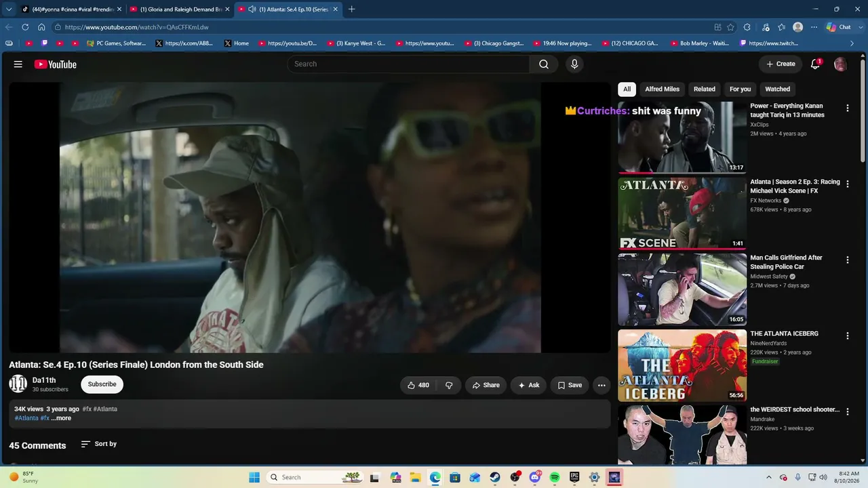
Task: Open the YouTube account avatar menu
Action: click(x=840, y=64)
